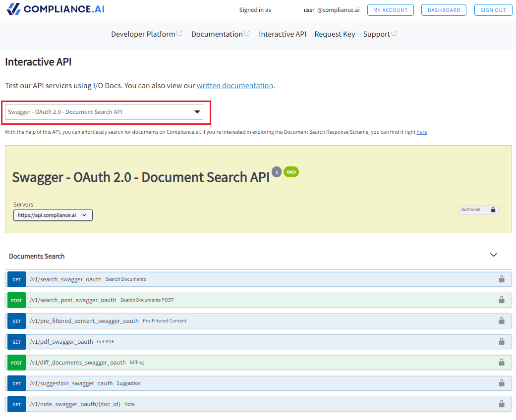Click the Compliance.ai logo

[x=56, y=9]
